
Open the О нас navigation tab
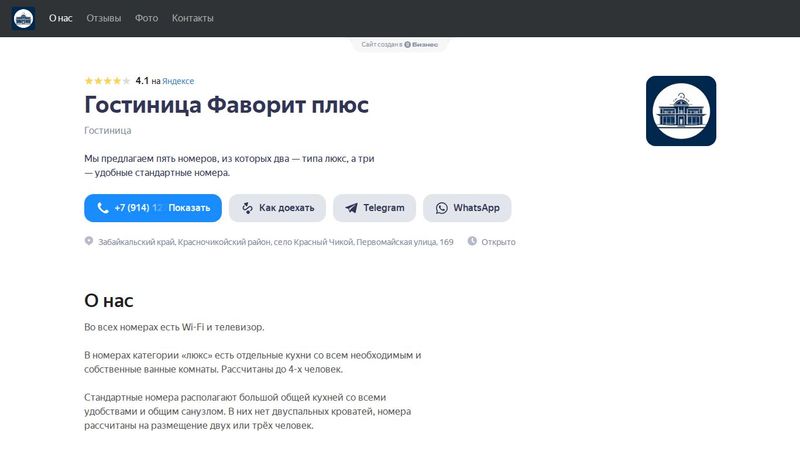[x=61, y=19]
